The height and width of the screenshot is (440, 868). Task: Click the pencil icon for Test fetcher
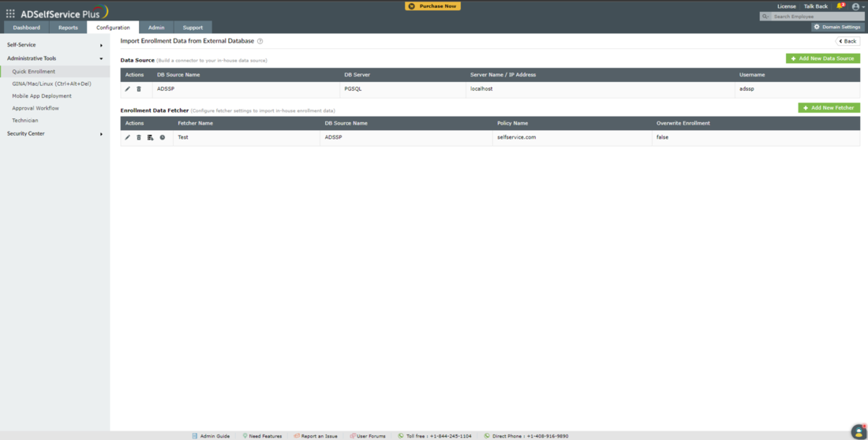tap(128, 137)
